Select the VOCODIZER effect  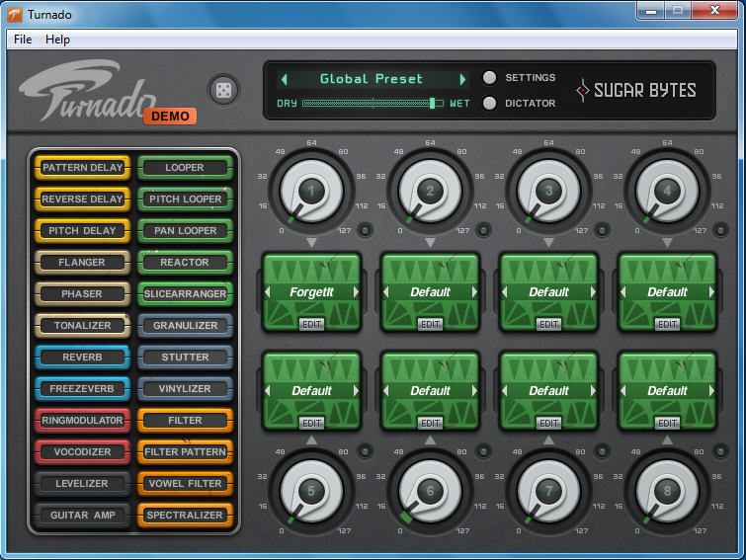coord(82,452)
